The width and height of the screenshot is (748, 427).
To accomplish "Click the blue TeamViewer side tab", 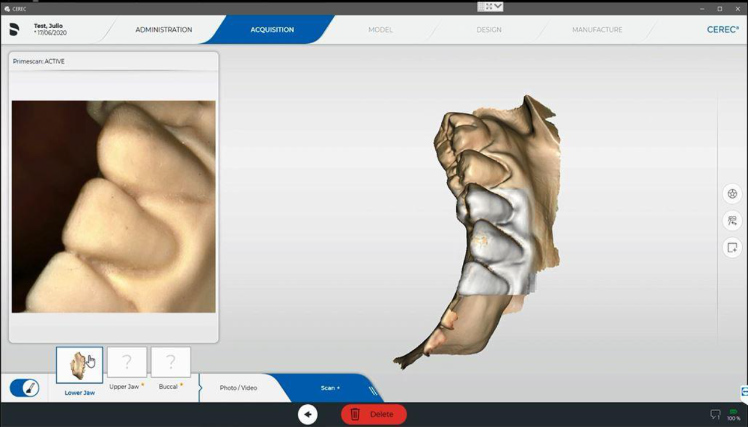I will (744, 392).
